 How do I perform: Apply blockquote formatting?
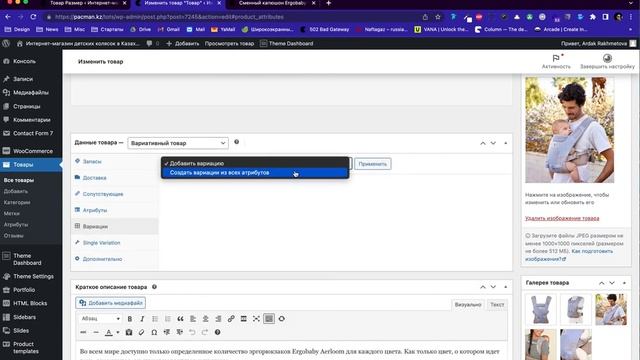[x=180, y=319]
